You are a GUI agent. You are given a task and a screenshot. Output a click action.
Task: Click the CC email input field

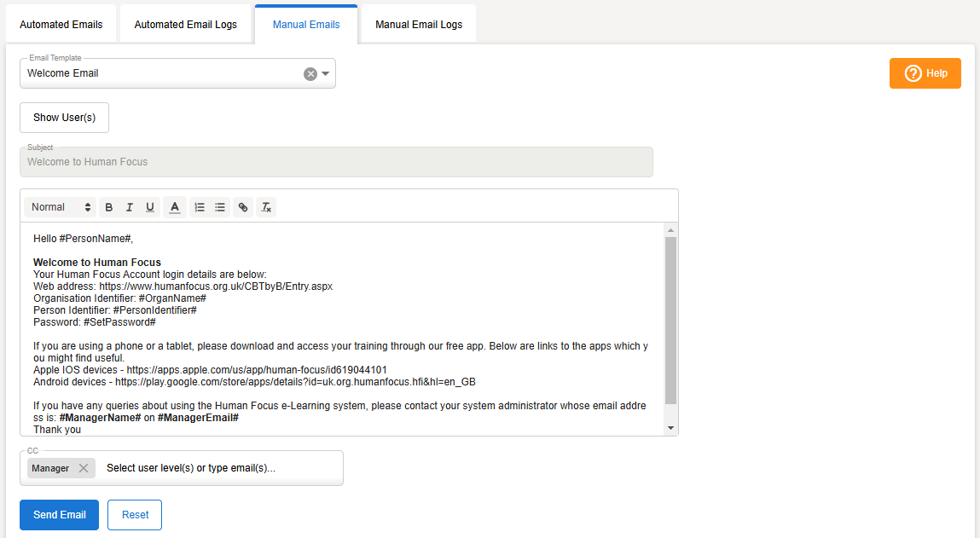(217, 468)
